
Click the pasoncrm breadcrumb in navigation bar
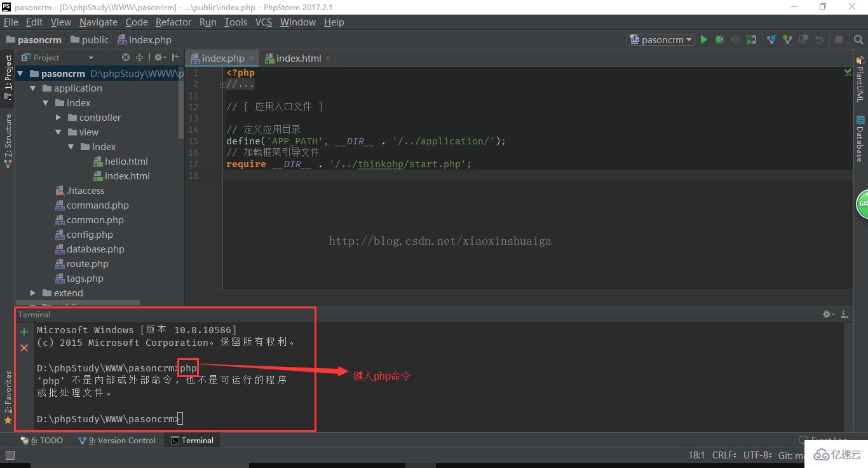(x=34, y=39)
